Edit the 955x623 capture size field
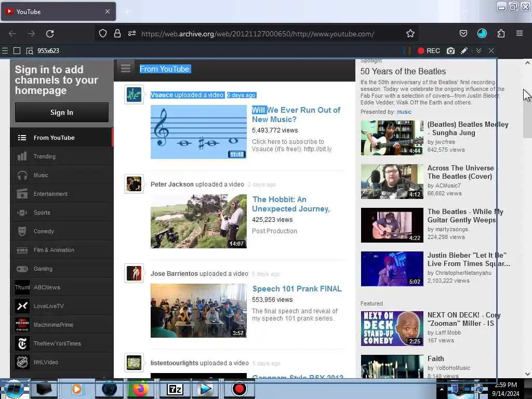Image resolution: width=532 pixels, height=399 pixels. [48, 51]
